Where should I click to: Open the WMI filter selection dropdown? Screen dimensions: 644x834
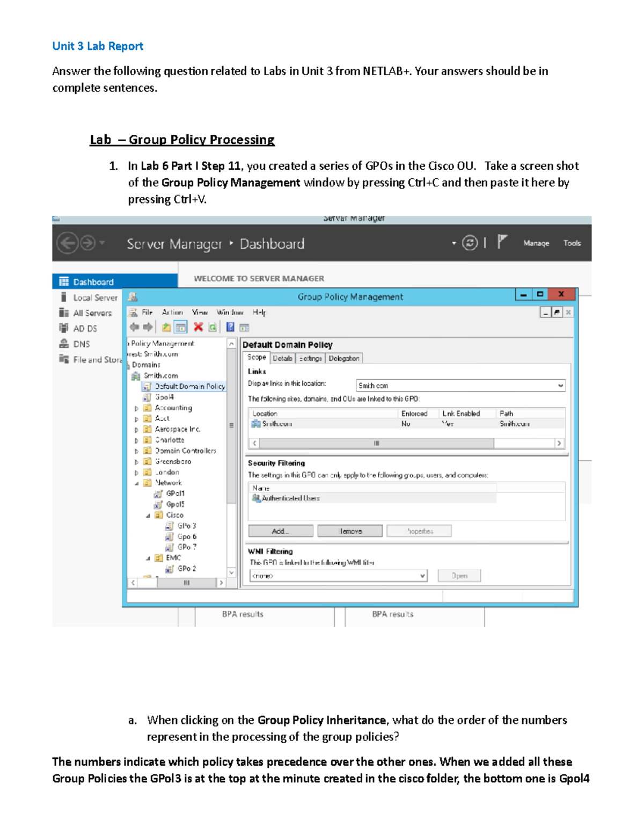coord(422,575)
